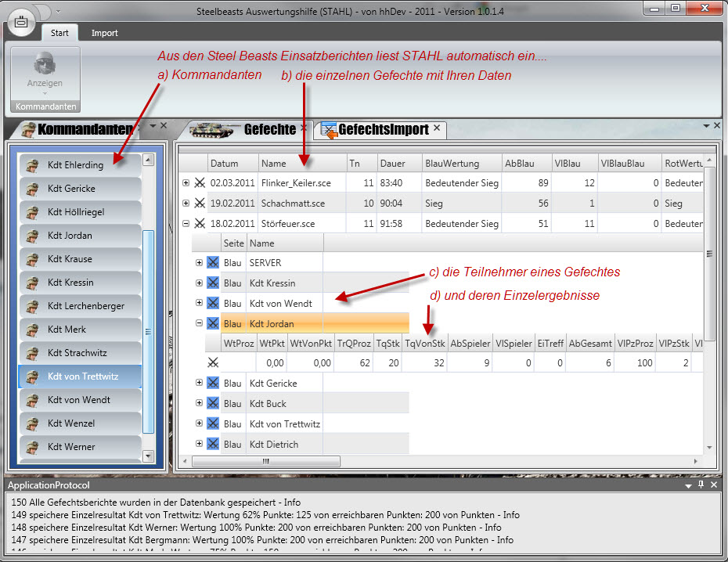This screenshot has width=728, height=562.
Task: Click the horizontal scrollbar of the battles grid
Action: (x=266, y=461)
